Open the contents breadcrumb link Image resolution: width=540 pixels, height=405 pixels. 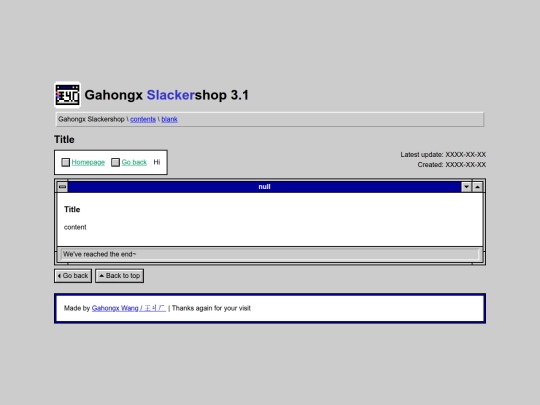[143, 119]
